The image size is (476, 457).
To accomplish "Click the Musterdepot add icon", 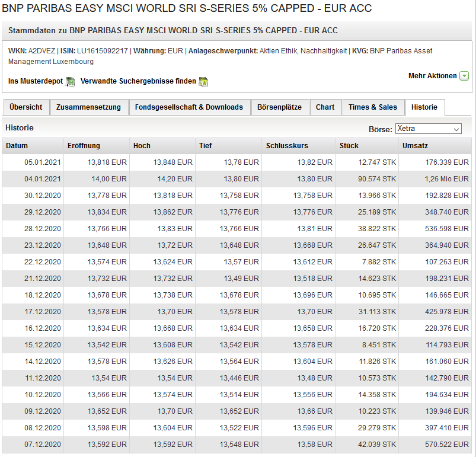I will 70,82.
